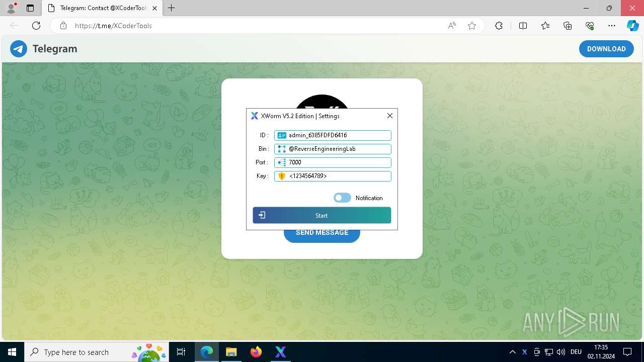Viewport: 644px width, 362px height.
Task: Show hidden tray icons chevron
Action: [512, 352]
